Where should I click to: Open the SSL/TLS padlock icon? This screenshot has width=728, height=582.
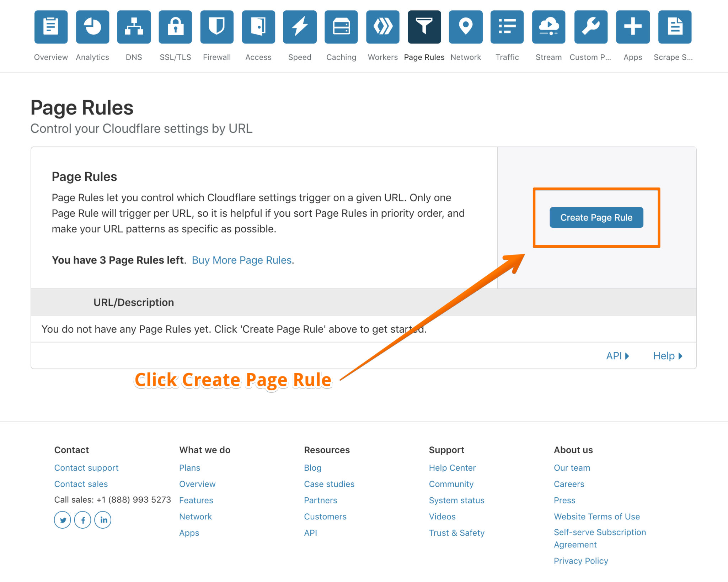175,27
